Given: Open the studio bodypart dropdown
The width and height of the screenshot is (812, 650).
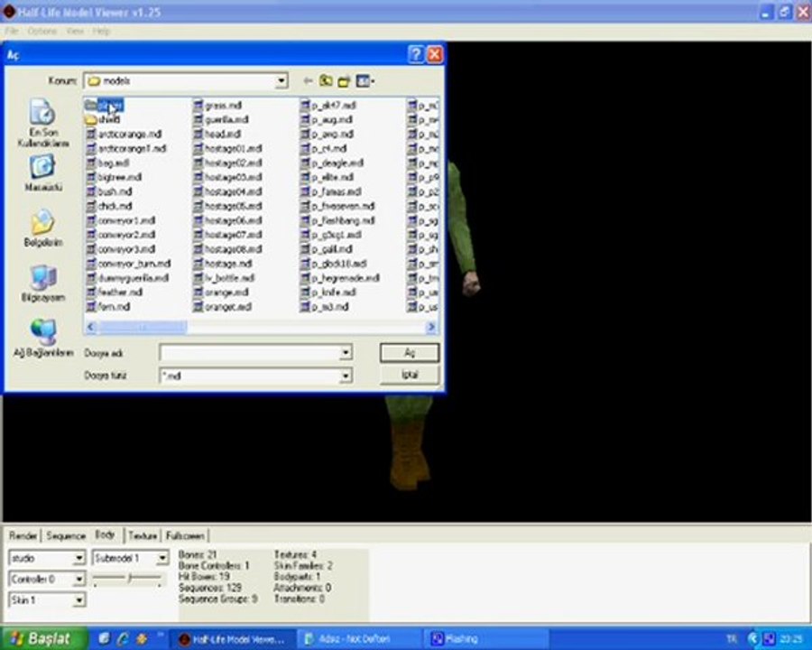Looking at the screenshot, I should tap(78, 558).
